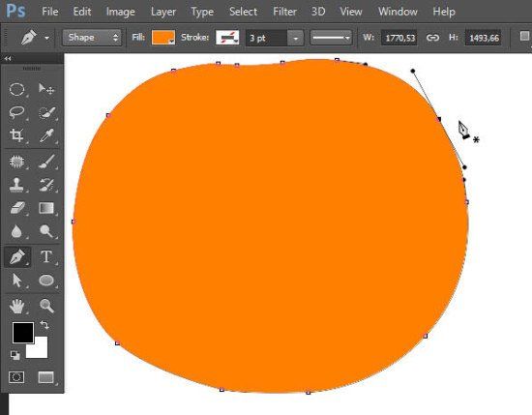Screen dimensions: 532x415
Task: Open the Select menu
Action: point(243,12)
